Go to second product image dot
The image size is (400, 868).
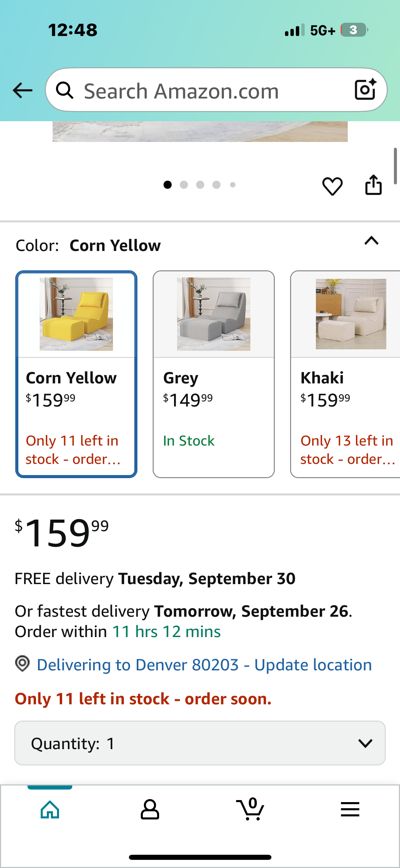184,185
